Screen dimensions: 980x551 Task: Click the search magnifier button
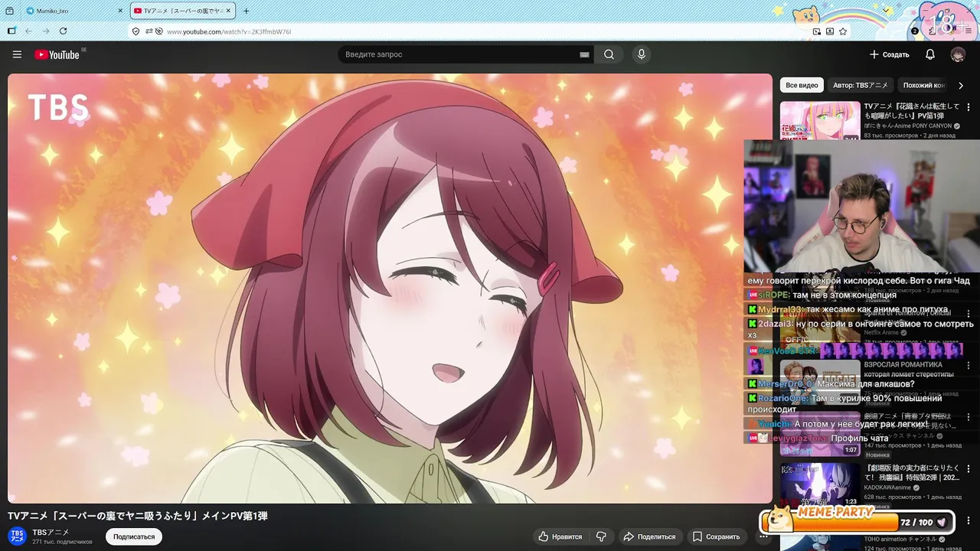coord(609,54)
